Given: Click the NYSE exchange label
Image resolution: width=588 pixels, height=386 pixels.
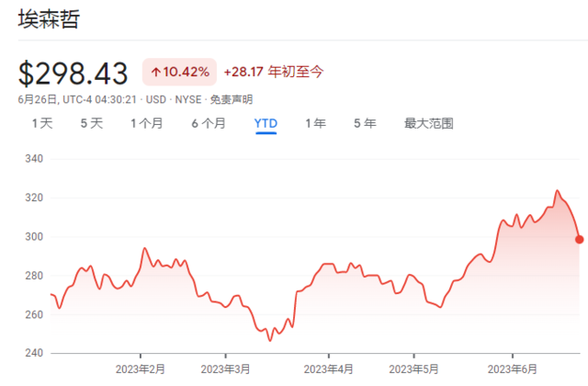Looking at the screenshot, I should tap(188, 99).
